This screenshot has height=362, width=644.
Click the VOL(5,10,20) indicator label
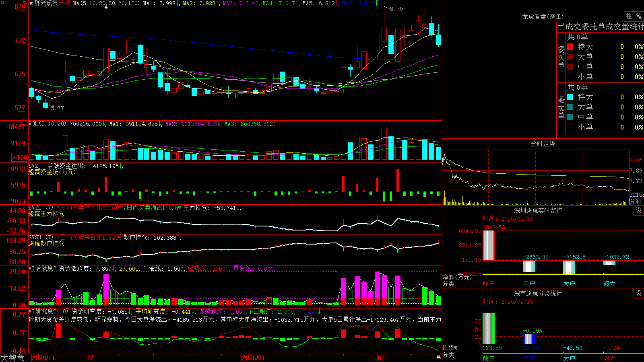click(x=47, y=123)
